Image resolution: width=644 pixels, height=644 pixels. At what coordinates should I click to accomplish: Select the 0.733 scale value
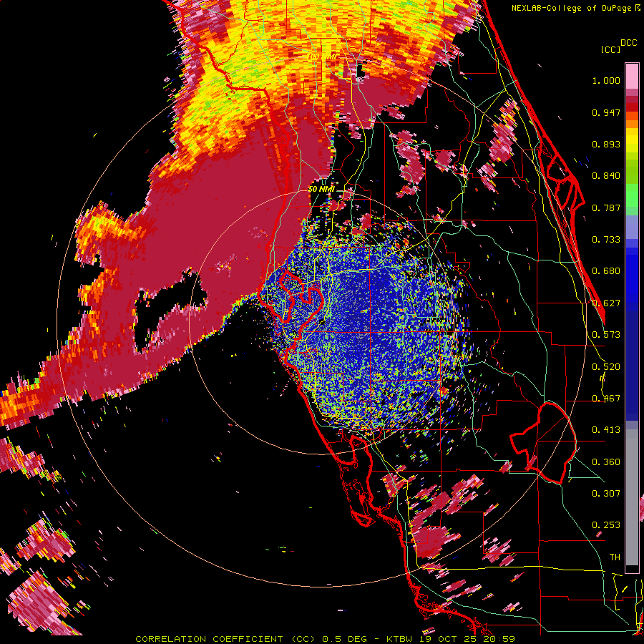point(606,240)
